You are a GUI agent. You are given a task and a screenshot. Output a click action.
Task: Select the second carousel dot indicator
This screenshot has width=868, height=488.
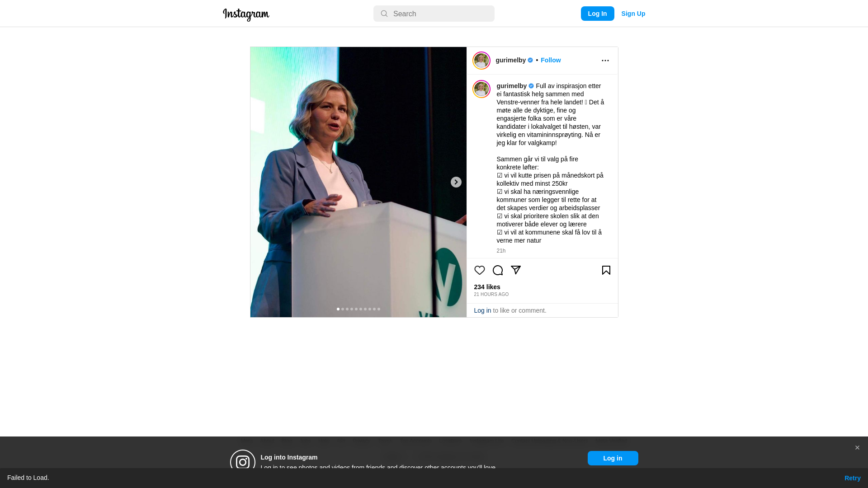click(x=343, y=309)
